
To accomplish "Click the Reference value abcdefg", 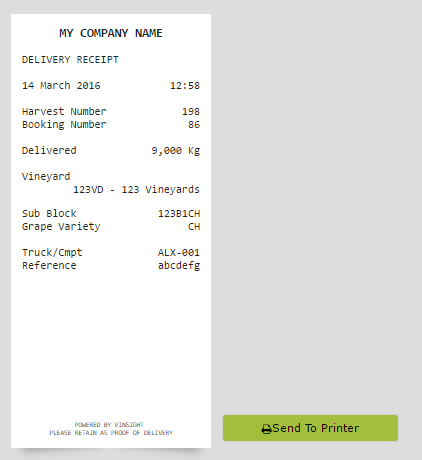I will [x=179, y=266].
